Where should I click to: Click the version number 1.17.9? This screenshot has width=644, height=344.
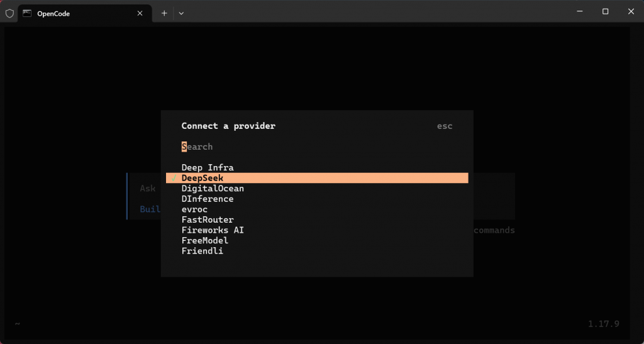[603, 324]
